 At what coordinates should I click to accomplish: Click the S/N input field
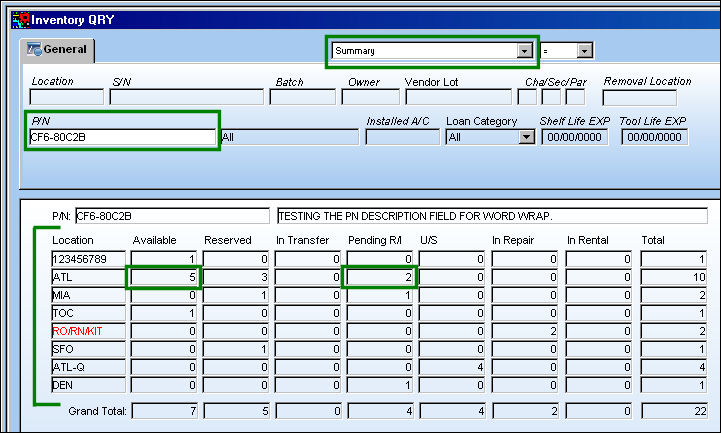pyautogui.click(x=187, y=97)
